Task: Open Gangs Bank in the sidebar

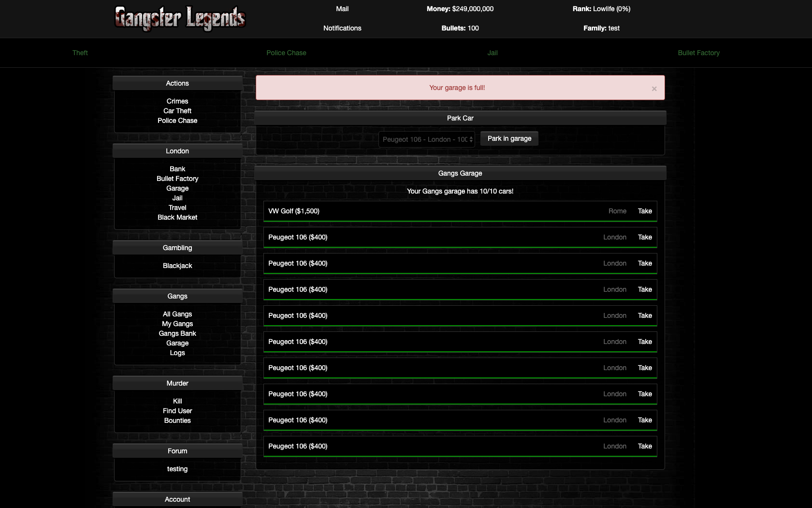Action: pos(177,333)
